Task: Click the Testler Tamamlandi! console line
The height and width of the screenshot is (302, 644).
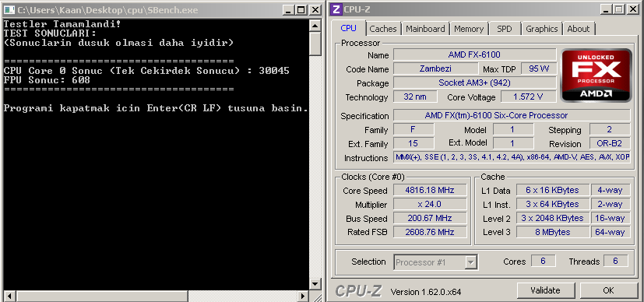Action: pyautogui.click(x=62, y=24)
